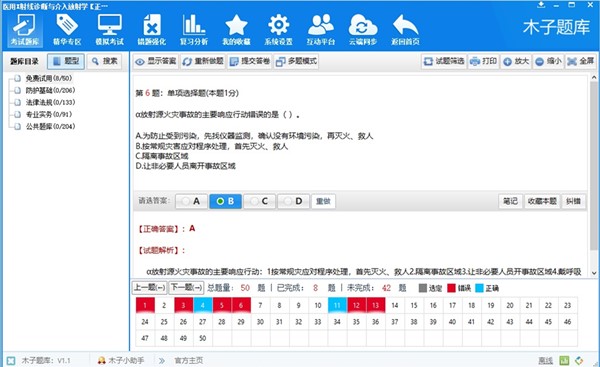The height and width of the screenshot is (367, 600).
Task: Open 公共题库(0/204) in question tree
Action: pos(50,126)
